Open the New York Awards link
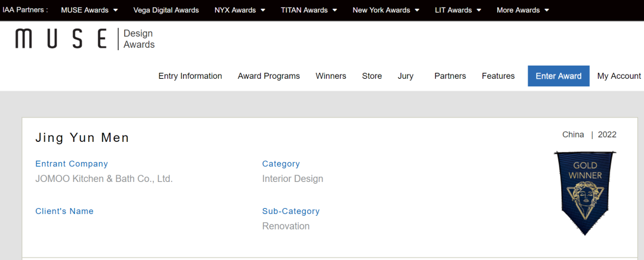Viewport: 644px width, 260px height. coord(381,10)
